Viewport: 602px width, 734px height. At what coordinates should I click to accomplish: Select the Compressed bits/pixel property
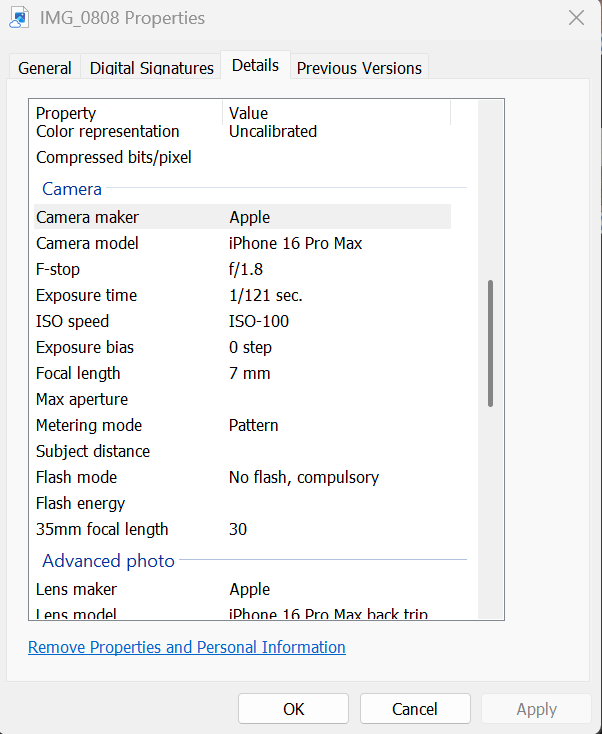click(114, 157)
